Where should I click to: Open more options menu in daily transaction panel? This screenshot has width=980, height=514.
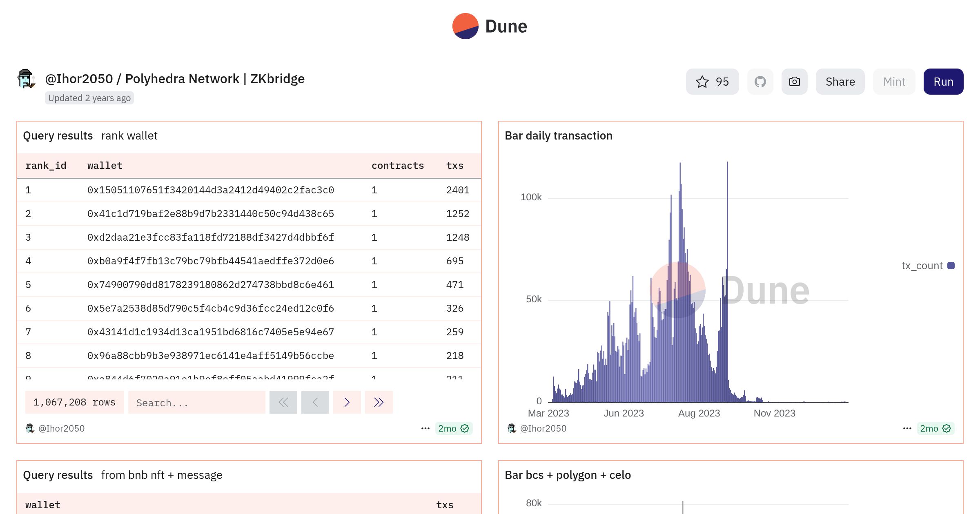point(907,428)
